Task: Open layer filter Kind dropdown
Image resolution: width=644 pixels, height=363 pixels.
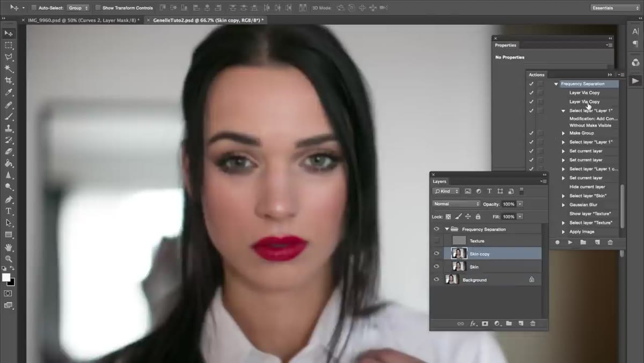Action: click(447, 191)
